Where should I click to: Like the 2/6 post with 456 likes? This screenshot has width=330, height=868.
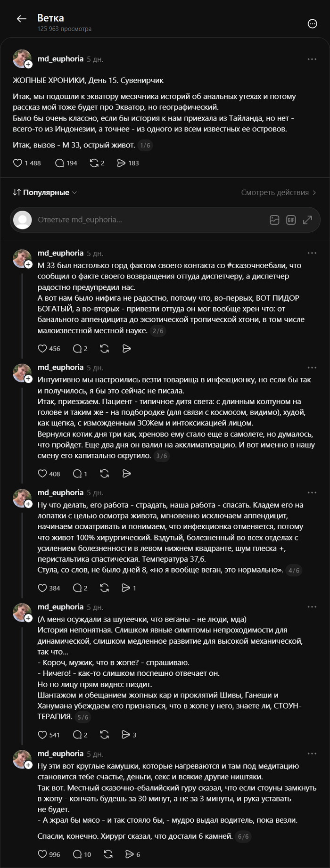pos(49,349)
